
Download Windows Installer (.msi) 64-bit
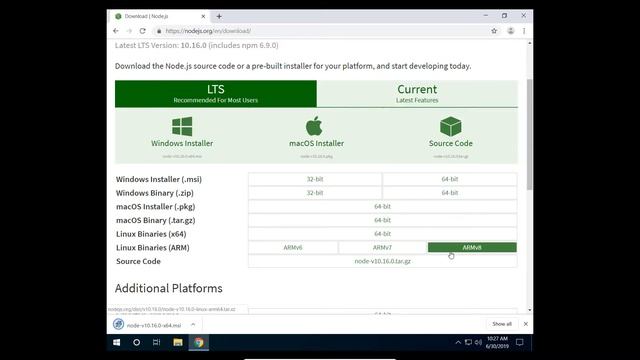pos(449,179)
